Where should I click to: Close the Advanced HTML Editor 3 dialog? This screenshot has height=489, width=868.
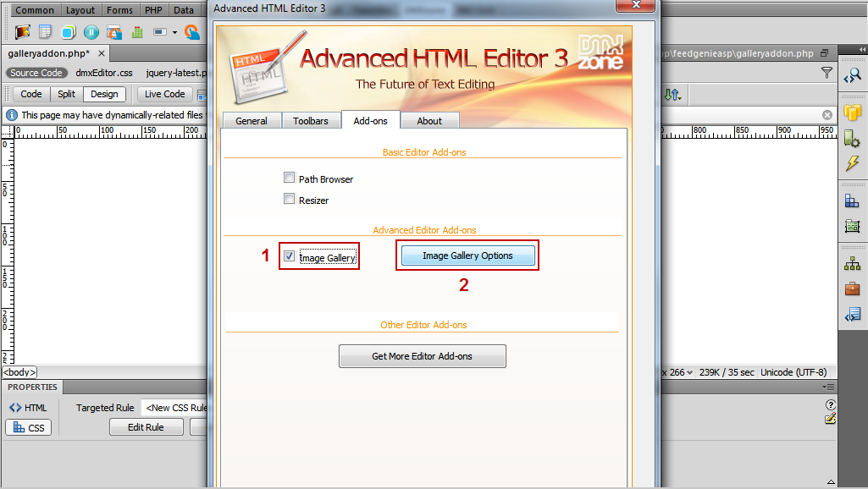click(636, 5)
